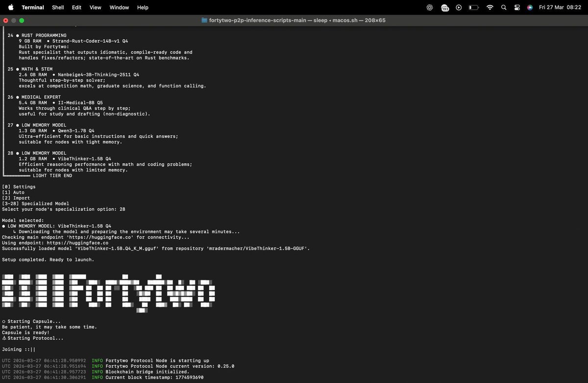This screenshot has width=588, height=383.
Task: Click the 'Starting Capsule...' line
Action: (x=32, y=321)
